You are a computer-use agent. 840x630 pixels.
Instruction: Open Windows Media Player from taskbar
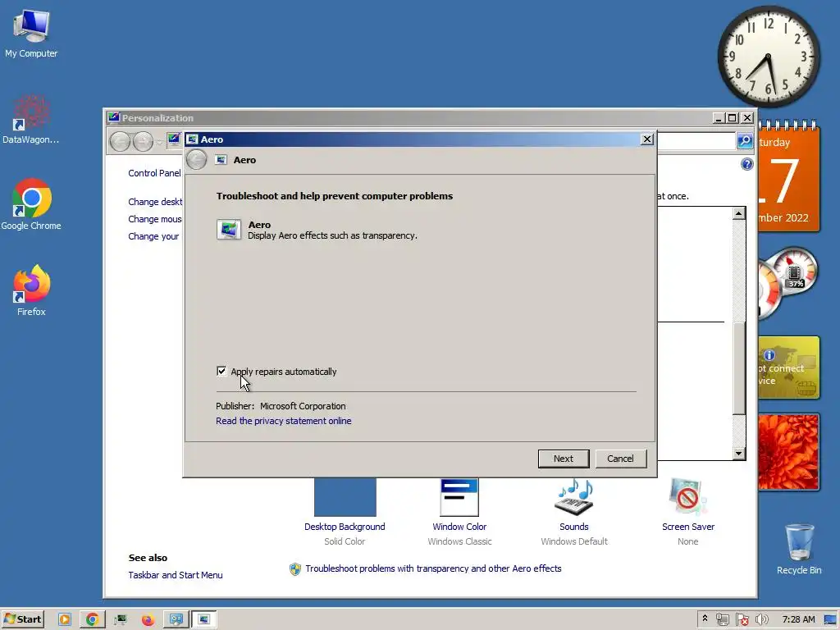pyautogui.click(x=64, y=620)
